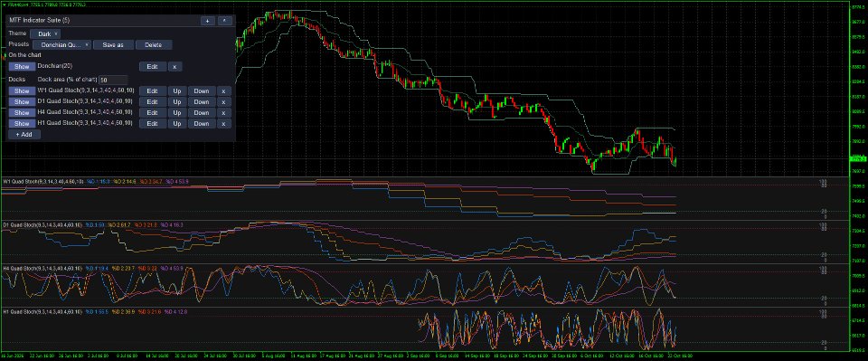Toggle Show for H1 Quad Stoch dock
Screen dimensions: 868x361
click(x=22, y=123)
